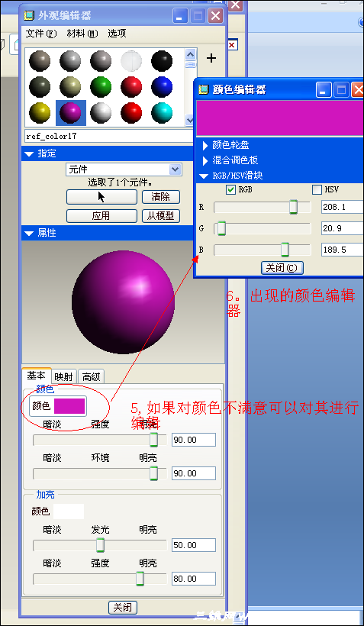
Task: Select the yellow material sphere
Action: tap(40, 113)
